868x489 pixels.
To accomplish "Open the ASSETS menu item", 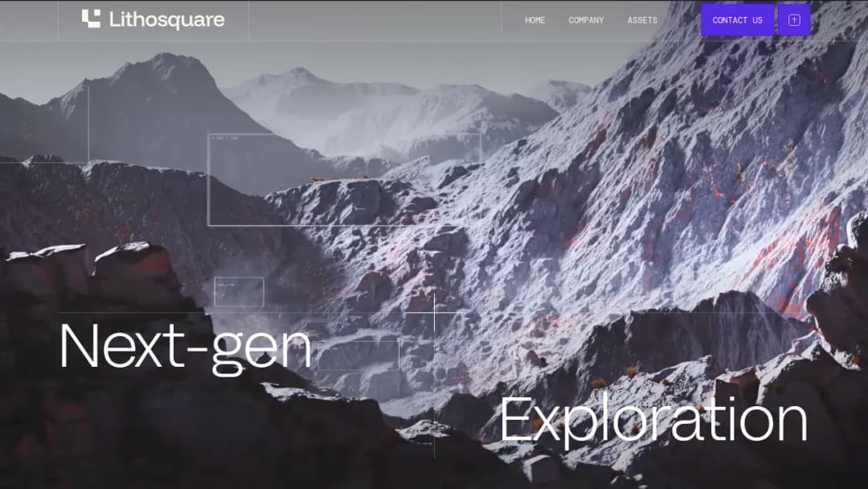I will pyautogui.click(x=642, y=20).
